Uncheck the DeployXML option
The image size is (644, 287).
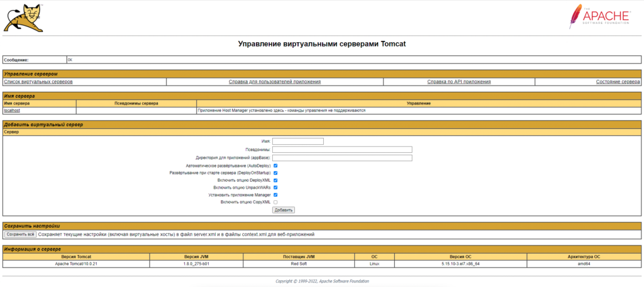point(275,180)
